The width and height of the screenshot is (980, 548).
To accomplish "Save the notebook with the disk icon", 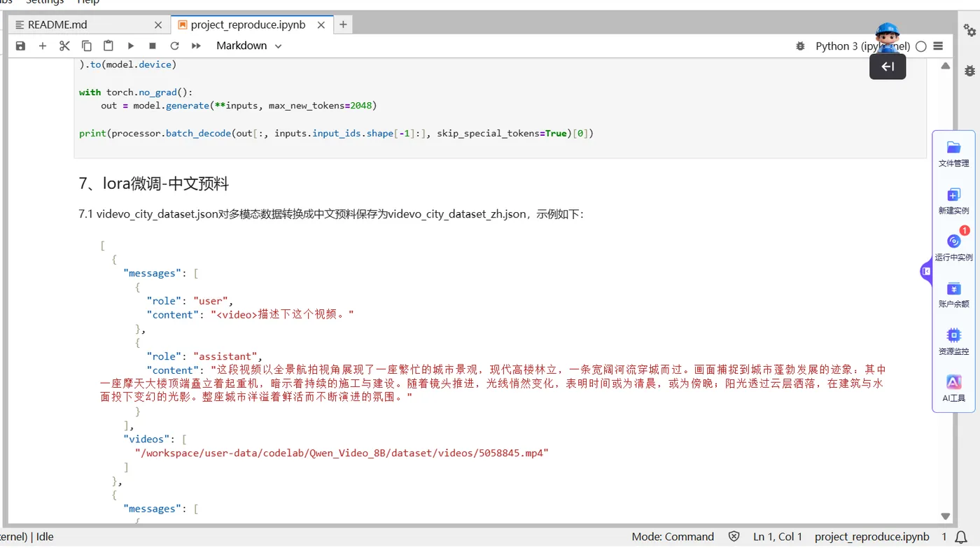I will click(x=20, y=45).
